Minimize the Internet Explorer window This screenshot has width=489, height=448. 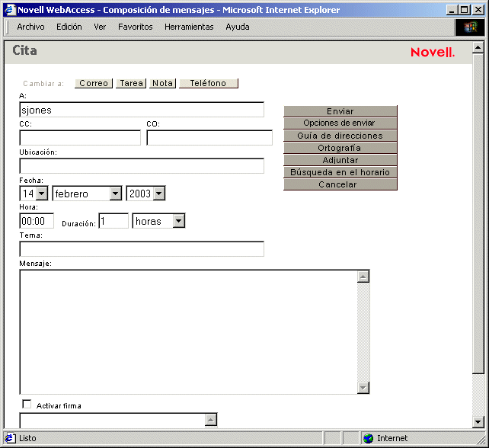pos(451,10)
